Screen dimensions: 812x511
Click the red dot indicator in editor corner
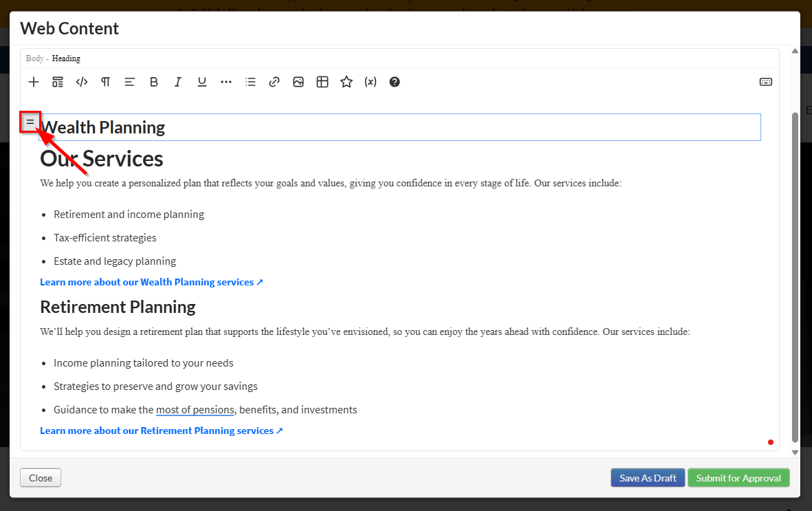[771, 442]
